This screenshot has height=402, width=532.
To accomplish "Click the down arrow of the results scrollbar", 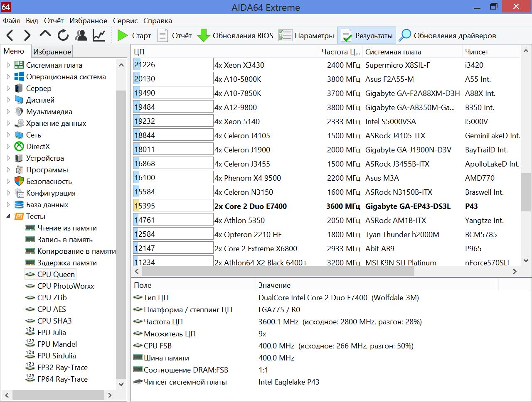I will (x=526, y=261).
